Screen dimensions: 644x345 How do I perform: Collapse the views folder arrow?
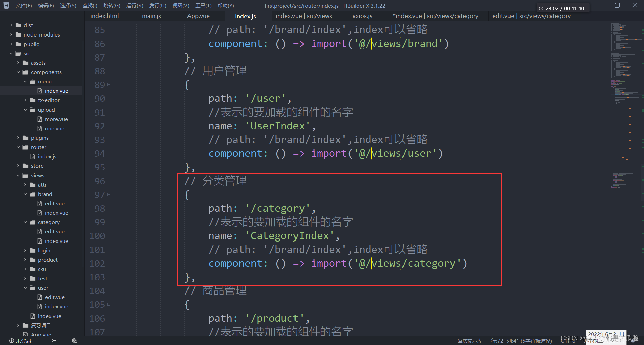pyautogui.click(x=18, y=175)
